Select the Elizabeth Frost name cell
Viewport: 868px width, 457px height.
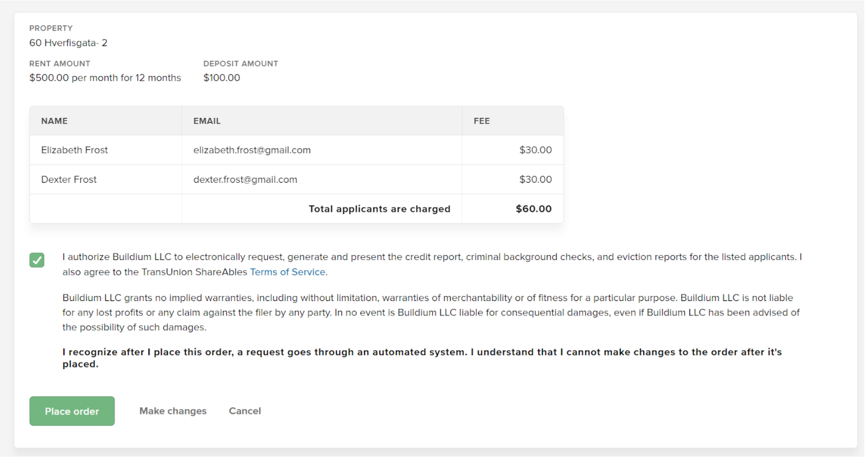(x=74, y=150)
